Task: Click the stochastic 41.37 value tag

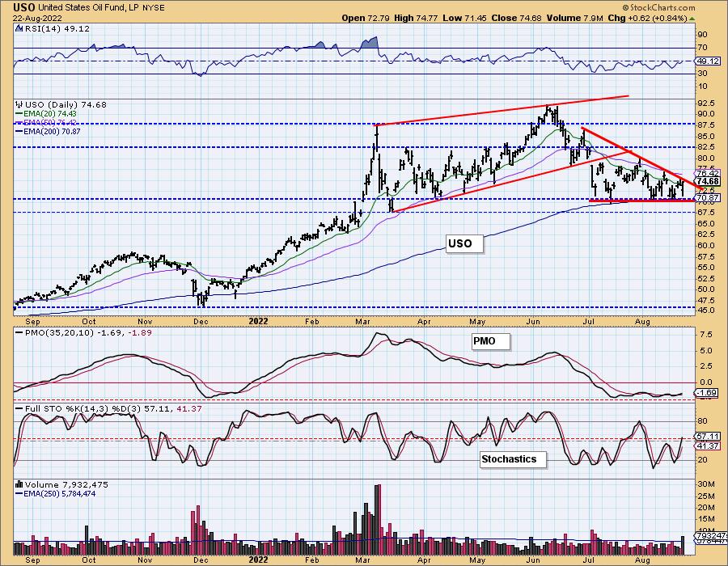Action: [x=709, y=446]
